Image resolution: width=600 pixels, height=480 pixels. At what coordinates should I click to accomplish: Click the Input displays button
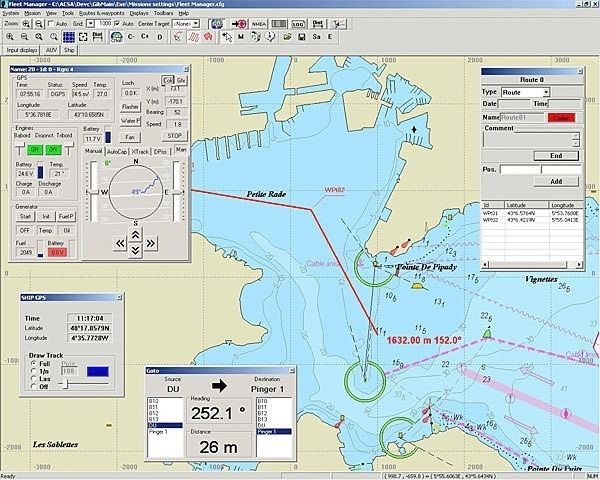point(22,50)
